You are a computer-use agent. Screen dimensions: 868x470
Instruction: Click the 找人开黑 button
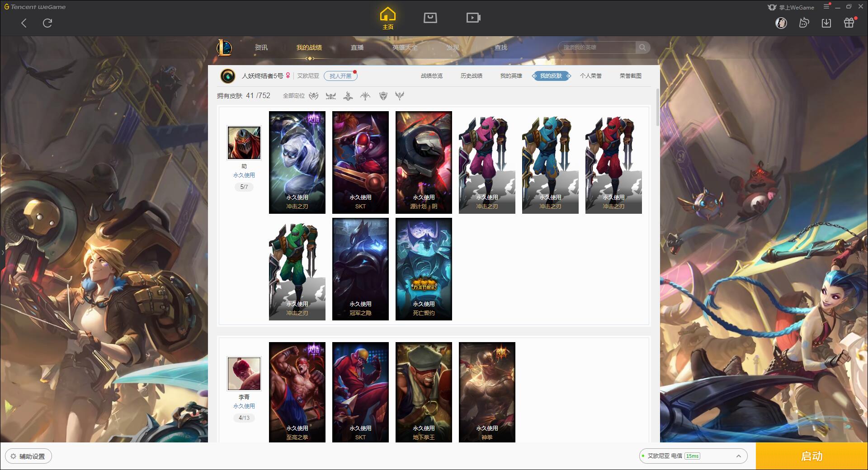340,76
